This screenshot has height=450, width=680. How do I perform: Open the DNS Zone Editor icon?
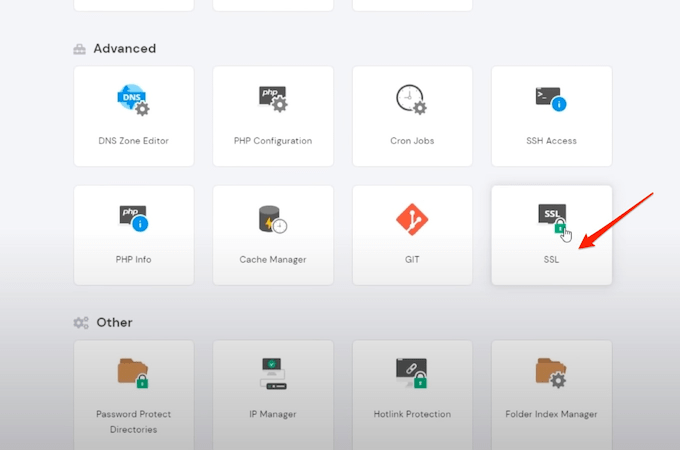coord(133,100)
